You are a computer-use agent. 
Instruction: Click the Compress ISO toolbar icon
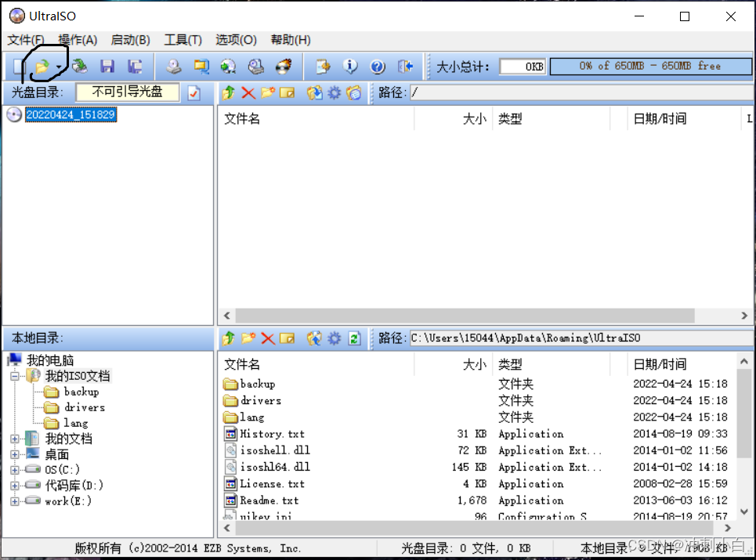point(256,67)
